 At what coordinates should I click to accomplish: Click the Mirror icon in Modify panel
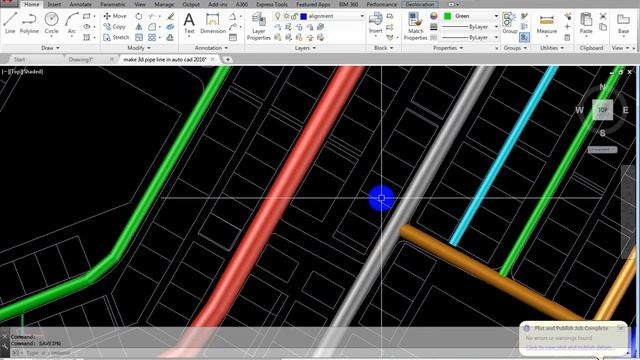click(139, 27)
